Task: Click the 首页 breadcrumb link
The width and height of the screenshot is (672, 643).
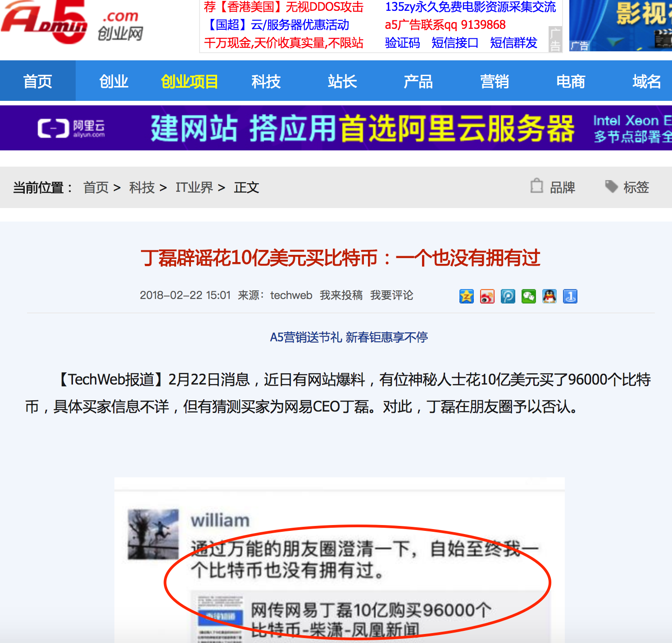Action: point(96,187)
